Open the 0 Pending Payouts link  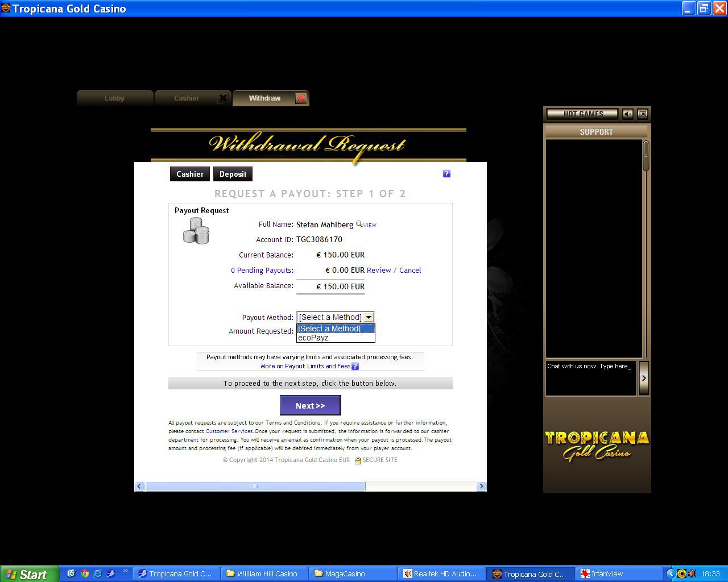click(x=262, y=271)
